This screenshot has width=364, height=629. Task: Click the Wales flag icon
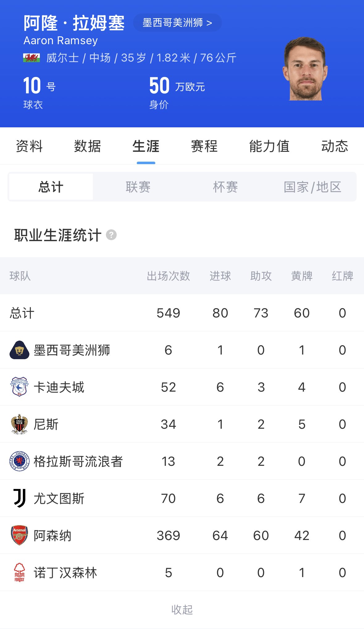(x=31, y=58)
